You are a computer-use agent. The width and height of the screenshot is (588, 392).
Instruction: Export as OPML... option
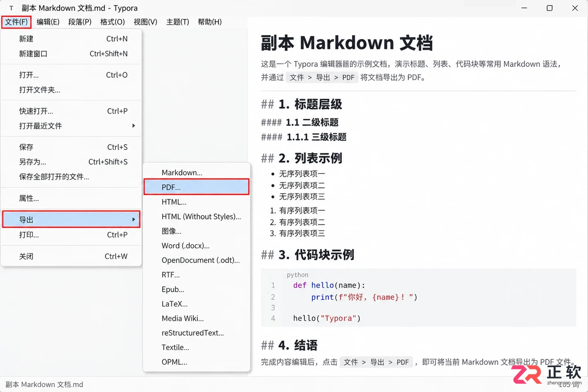(196, 362)
